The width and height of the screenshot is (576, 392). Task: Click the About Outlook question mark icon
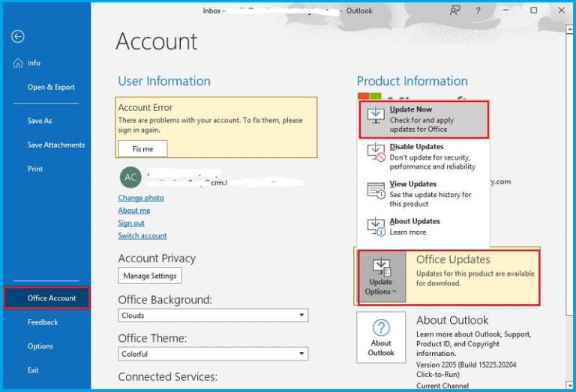(x=381, y=328)
